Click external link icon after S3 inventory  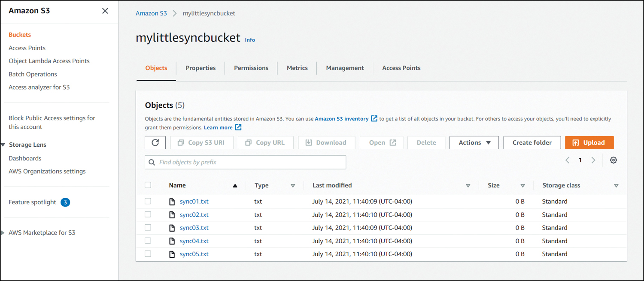pos(374,118)
